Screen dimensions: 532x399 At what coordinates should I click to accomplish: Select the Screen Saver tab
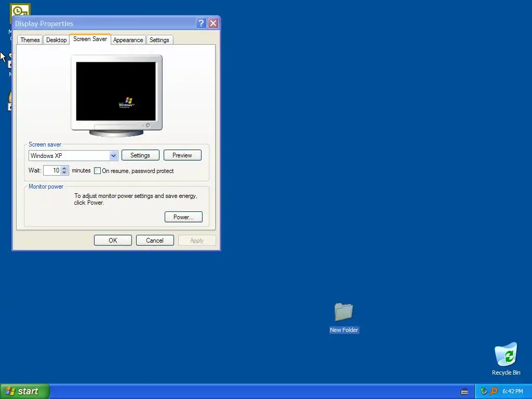[90, 39]
